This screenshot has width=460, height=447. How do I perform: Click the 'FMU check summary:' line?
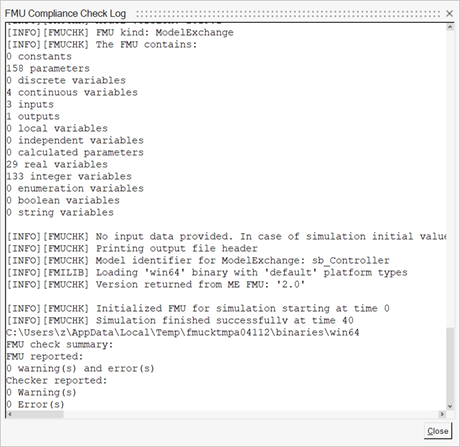[x=60, y=344]
